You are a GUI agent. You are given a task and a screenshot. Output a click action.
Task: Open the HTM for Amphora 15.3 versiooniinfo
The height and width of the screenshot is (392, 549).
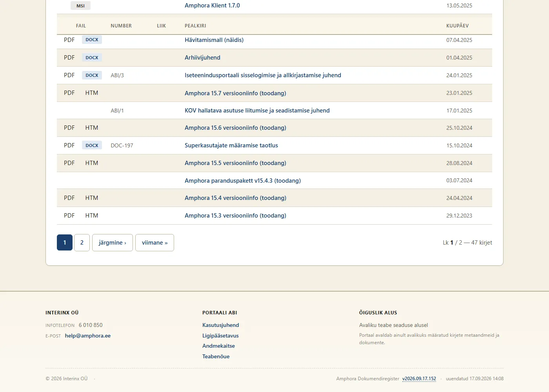point(92,216)
